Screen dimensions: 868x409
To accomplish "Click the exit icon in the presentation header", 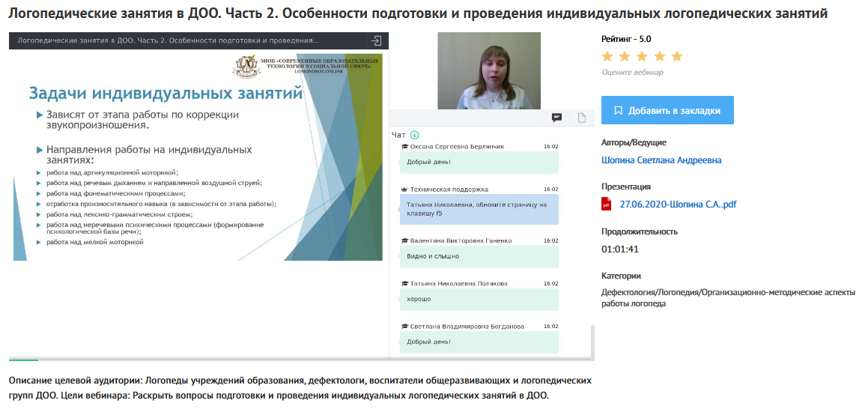I will coord(377,40).
